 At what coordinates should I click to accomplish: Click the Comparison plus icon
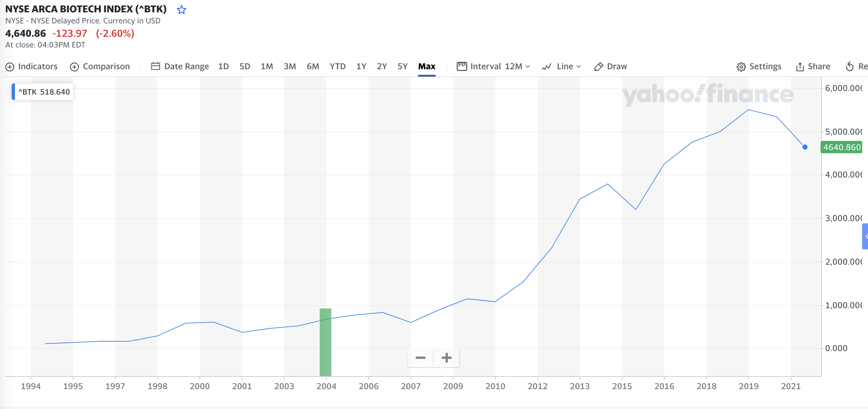coord(74,67)
